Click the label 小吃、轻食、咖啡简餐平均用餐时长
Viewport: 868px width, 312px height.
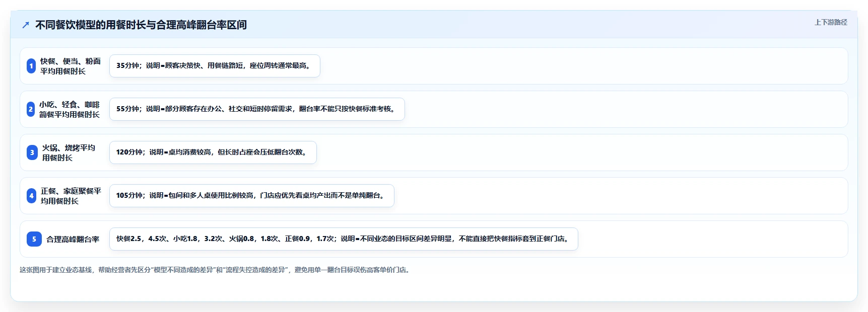click(70, 109)
